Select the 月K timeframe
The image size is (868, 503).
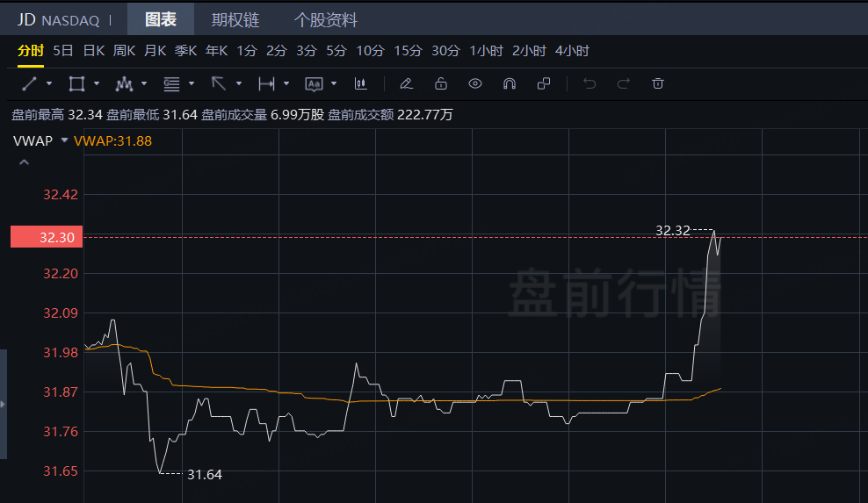155,51
